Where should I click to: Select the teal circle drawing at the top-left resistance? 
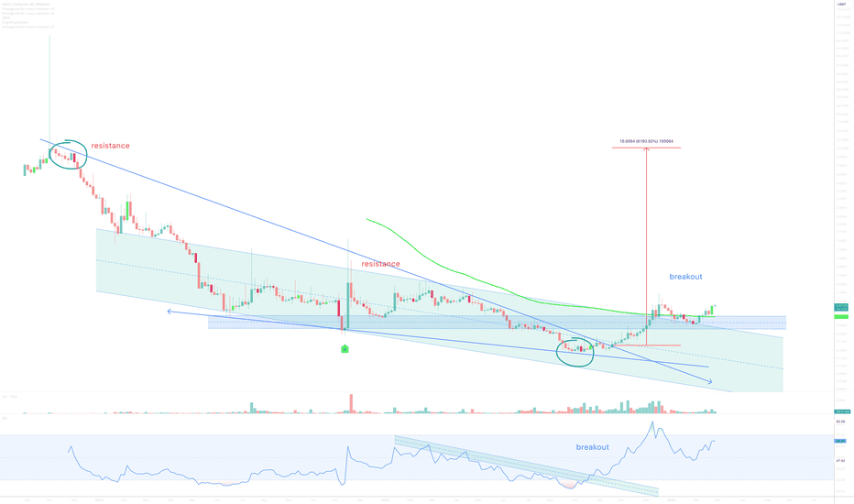[x=68, y=154]
